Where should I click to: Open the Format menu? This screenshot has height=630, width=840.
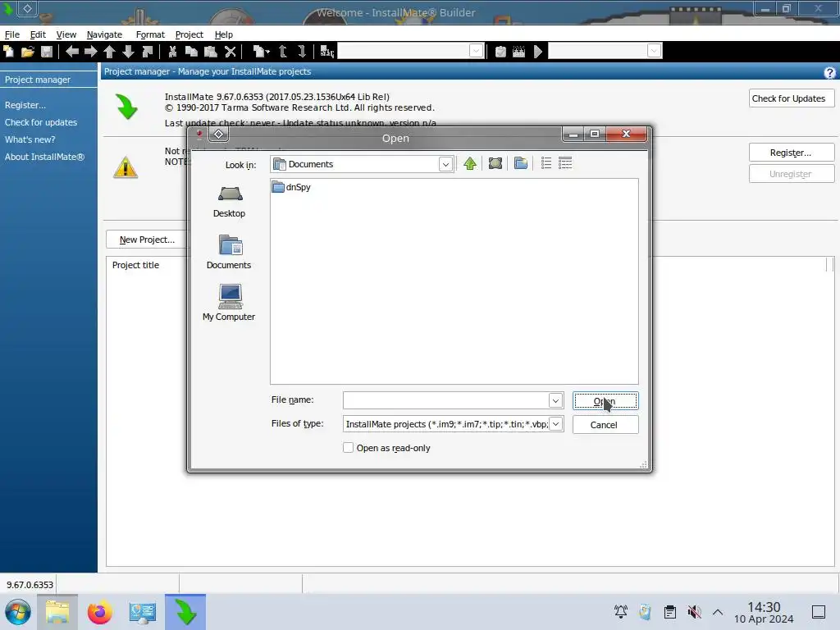coord(150,34)
